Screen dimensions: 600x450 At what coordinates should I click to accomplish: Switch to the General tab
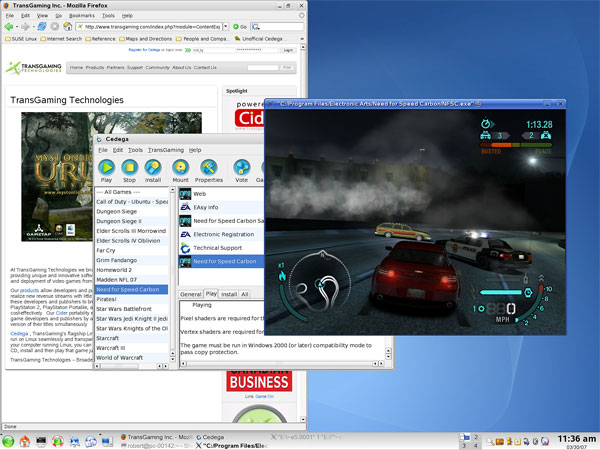(190, 294)
